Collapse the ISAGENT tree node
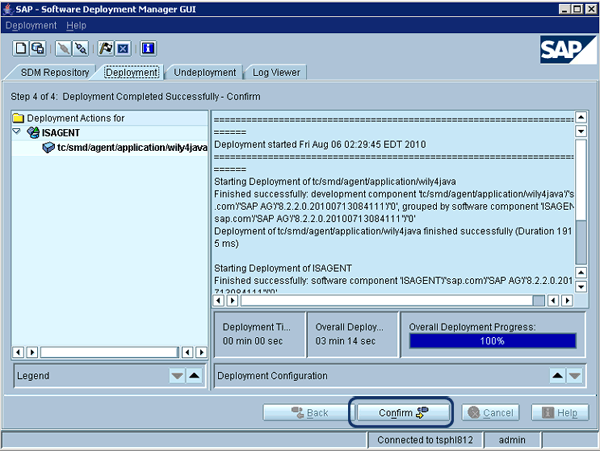This screenshot has height=451, width=600. tap(16, 131)
